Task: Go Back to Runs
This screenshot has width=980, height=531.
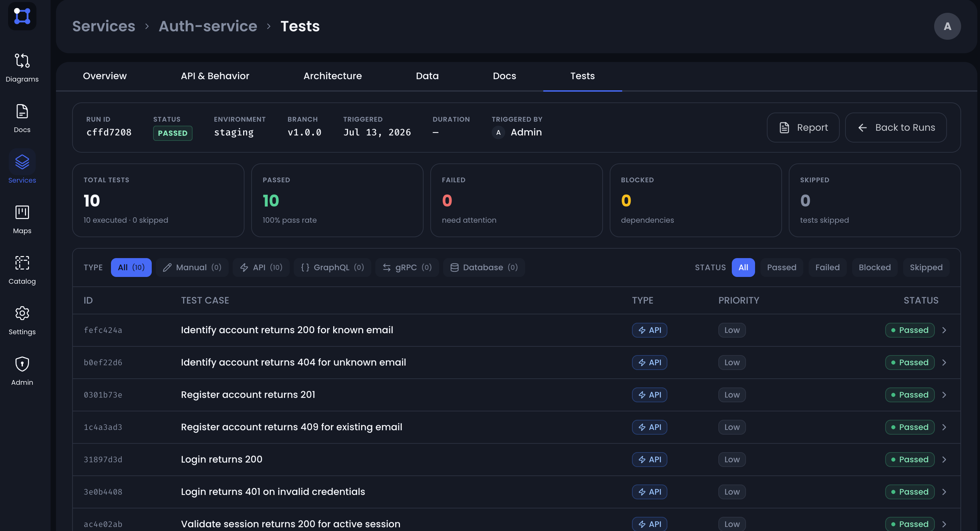Action: pyautogui.click(x=896, y=128)
